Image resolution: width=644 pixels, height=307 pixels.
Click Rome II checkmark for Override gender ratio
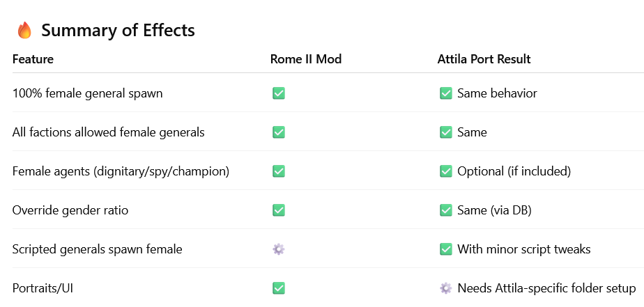point(278,210)
